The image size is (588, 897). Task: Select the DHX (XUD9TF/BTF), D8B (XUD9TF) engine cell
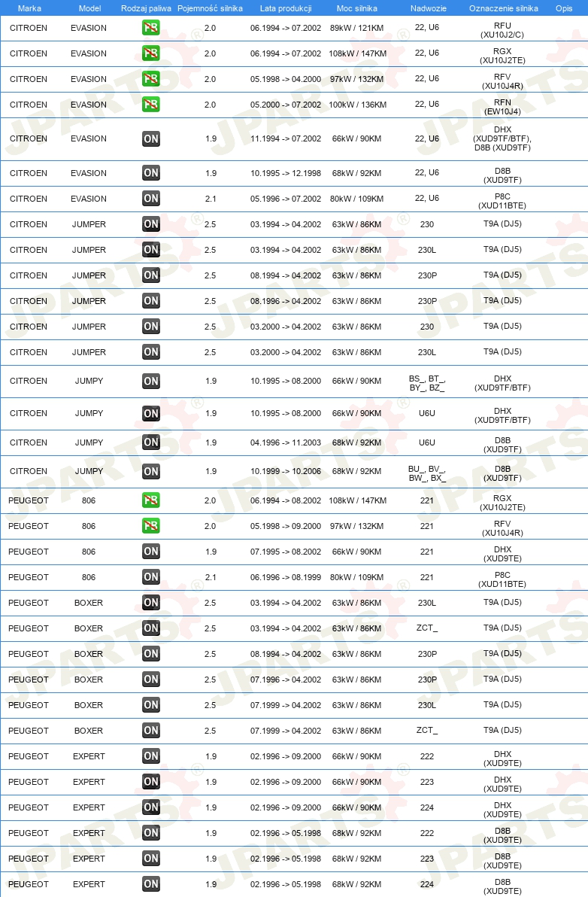coord(502,138)
